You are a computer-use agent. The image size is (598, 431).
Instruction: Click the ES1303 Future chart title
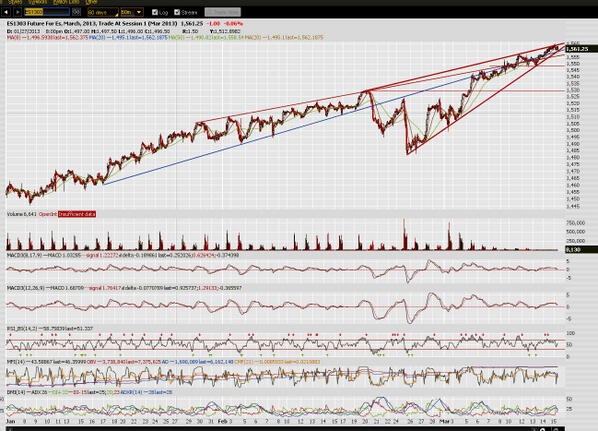[x=92, y=24]
